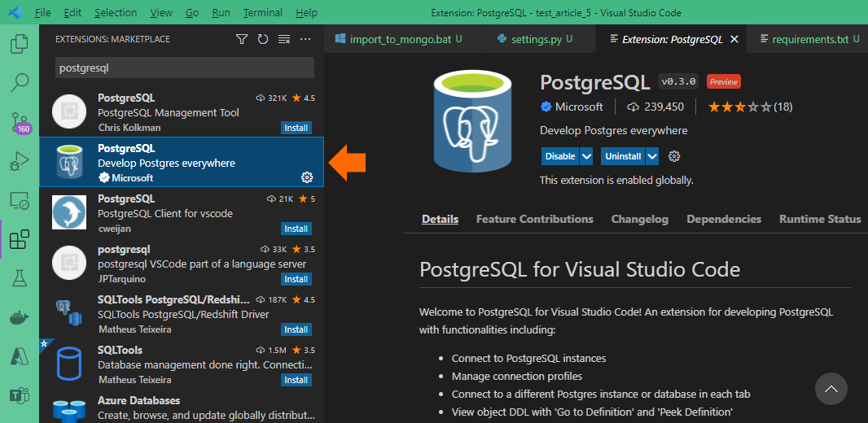Open the Edit menu

click(x=72, y=12)
